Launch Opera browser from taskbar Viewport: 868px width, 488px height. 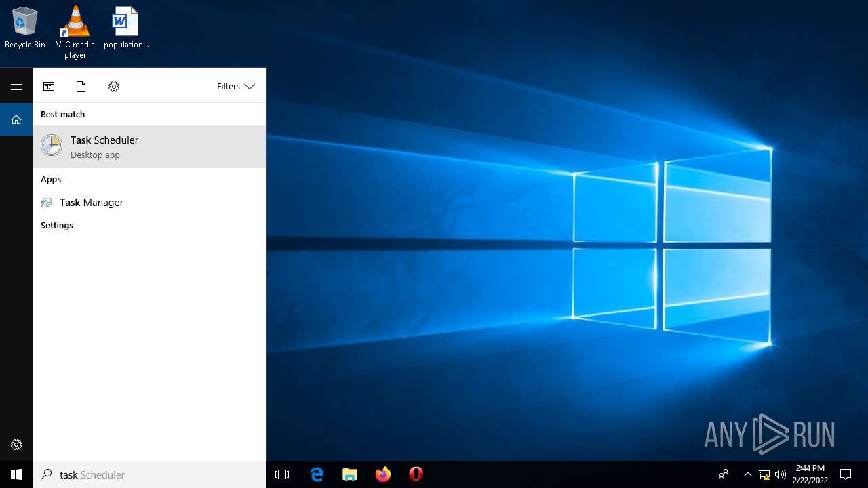point(416,474)
